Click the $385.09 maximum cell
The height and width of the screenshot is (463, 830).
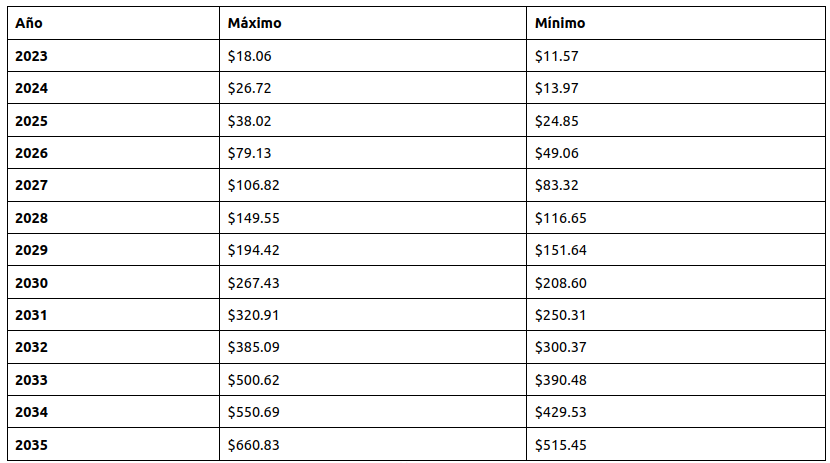(253, 347)
